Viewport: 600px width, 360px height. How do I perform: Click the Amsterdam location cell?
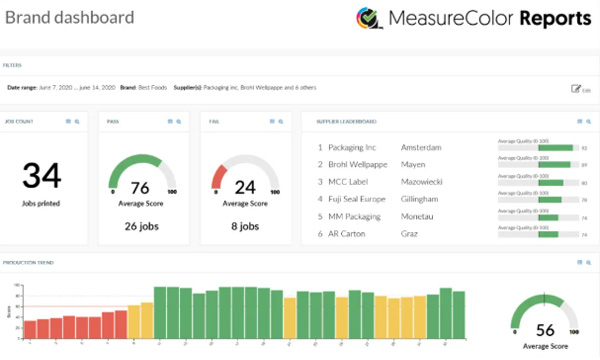click(x=421, y=147)
